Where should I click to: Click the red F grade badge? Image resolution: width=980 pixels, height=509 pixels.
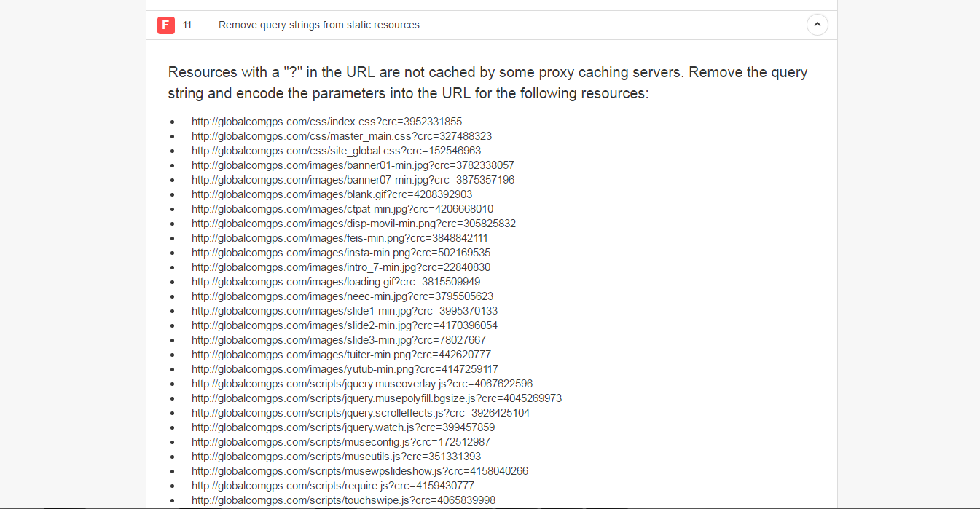166,25
